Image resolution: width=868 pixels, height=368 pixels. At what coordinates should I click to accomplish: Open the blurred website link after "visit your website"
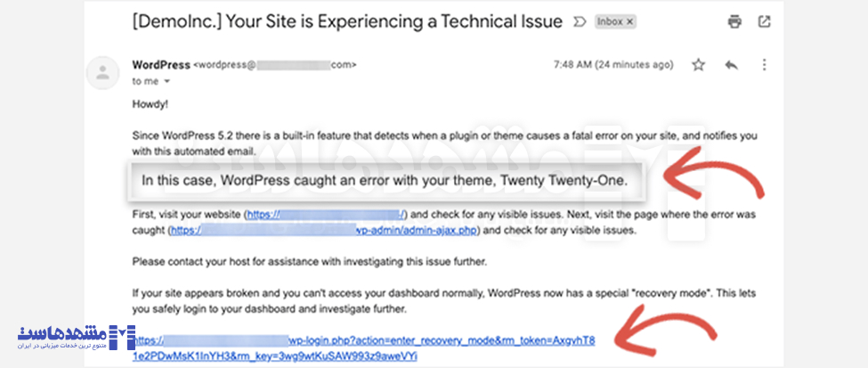tap(326, 215)
